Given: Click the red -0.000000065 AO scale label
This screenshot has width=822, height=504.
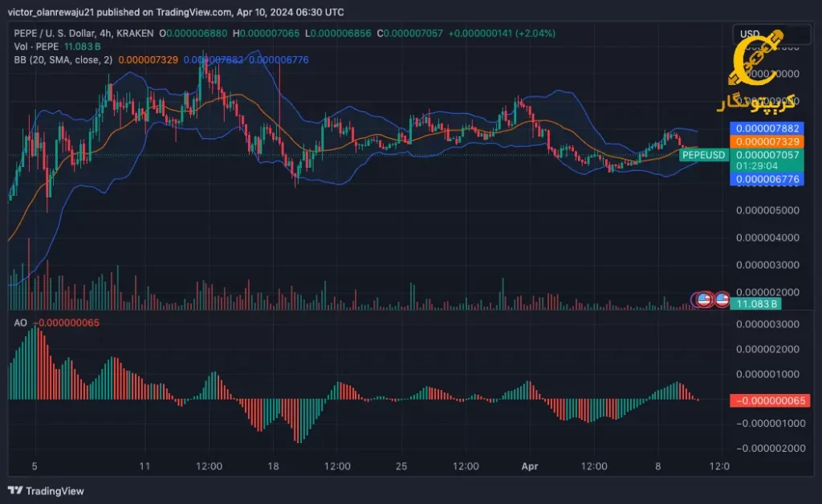Looking at the screenshot, I should (x=770, y=400).
